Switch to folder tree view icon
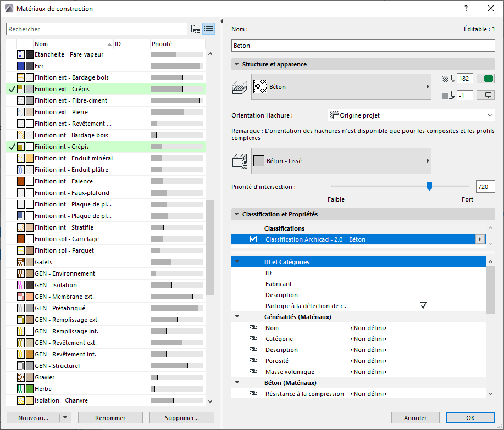 pyautogui.click(x=196, y=29)
